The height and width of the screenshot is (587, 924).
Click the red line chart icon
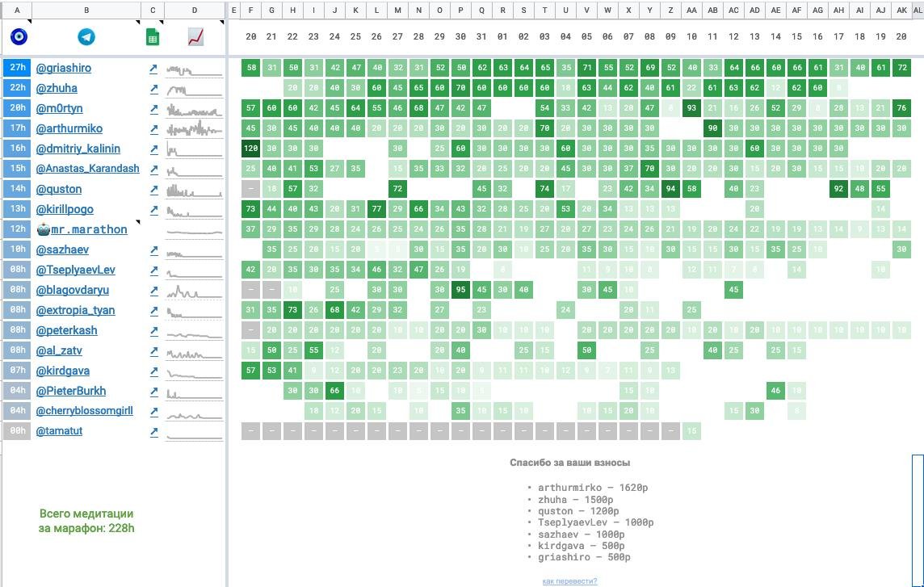point(195,37)
